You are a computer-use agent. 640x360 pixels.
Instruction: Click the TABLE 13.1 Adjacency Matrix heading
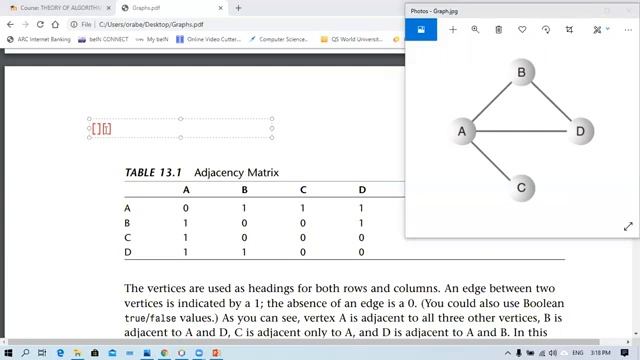pos(202,173)
